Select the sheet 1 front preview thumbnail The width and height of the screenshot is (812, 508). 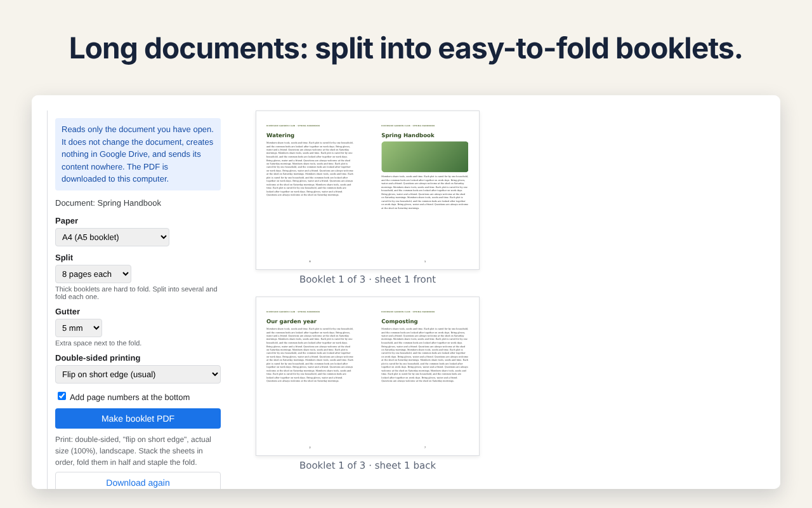pos(367,190)
